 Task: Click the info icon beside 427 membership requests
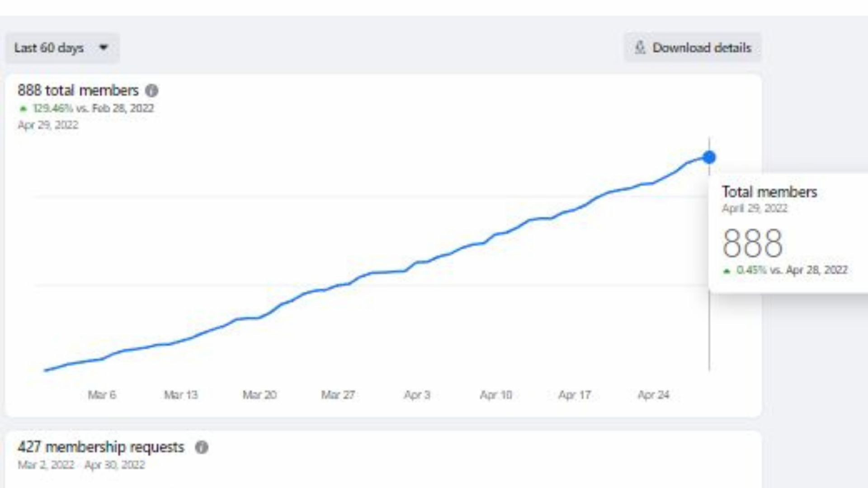coord(202,447)
